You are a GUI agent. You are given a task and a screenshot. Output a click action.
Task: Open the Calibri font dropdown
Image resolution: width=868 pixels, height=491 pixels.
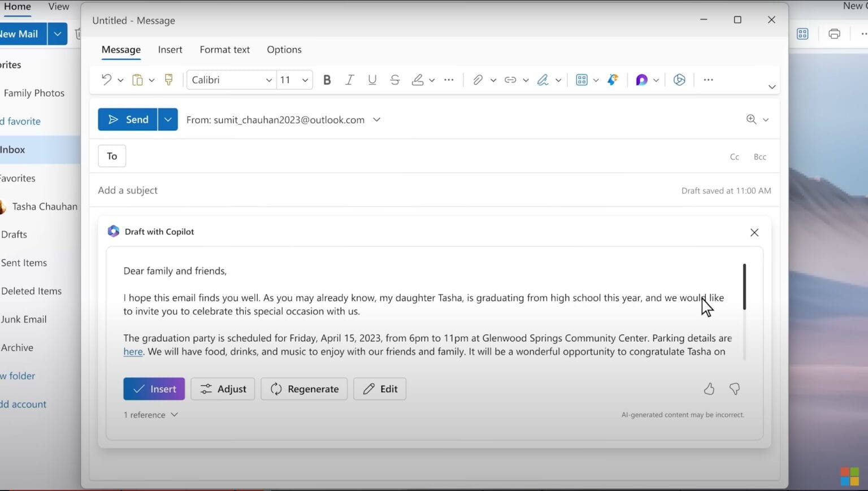pyautogui.click(x=229, y=80)
